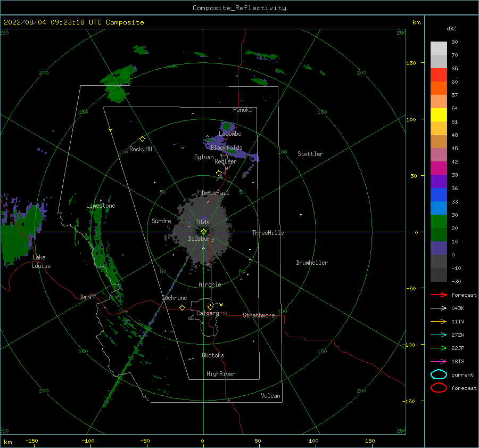Click the RedDeer city label
479x448 pixels.
(226, 161)
